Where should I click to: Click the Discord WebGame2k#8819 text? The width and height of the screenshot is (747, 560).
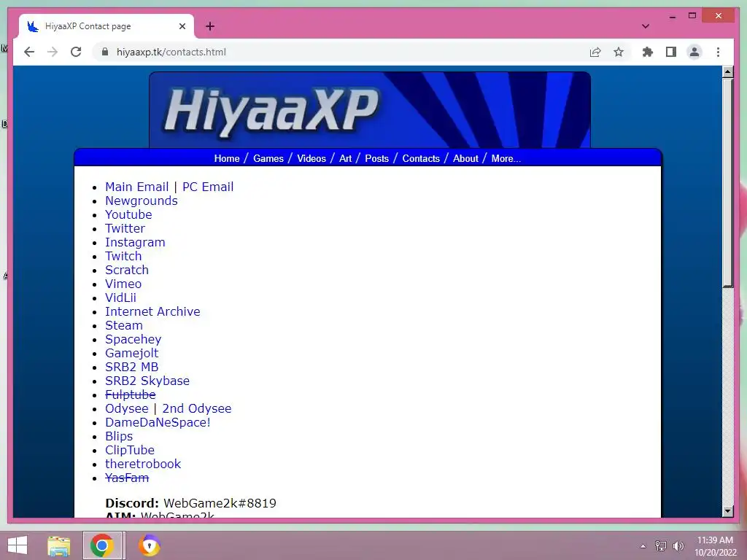(190, 503)
